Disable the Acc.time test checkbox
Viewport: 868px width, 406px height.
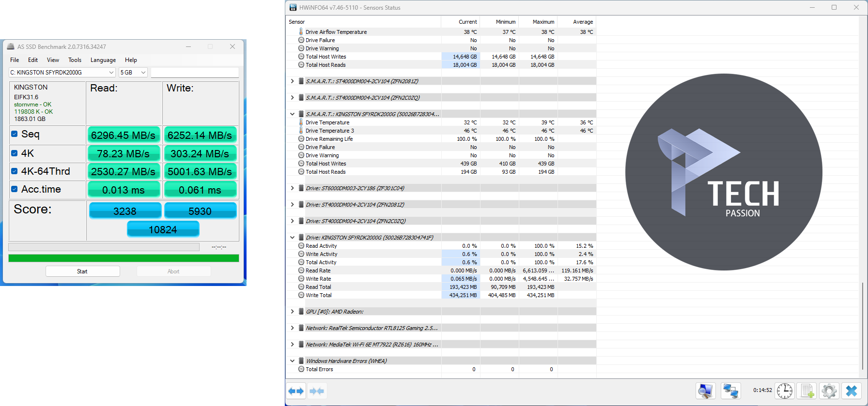pyautogui.click(x=15, y=189)
